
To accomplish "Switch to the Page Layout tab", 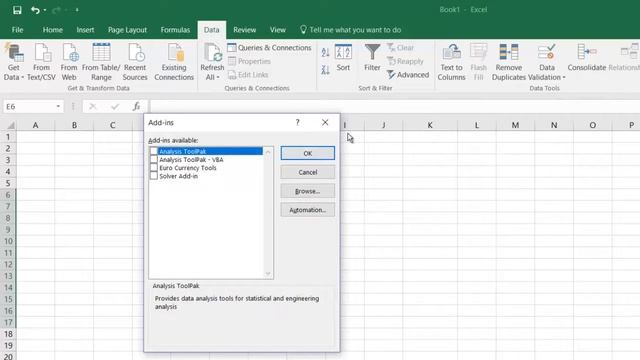I will coord(127,30).
